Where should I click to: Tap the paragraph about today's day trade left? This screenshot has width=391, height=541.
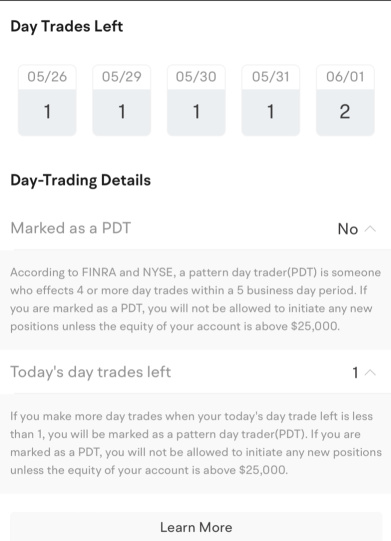click(x=195, y=443)
